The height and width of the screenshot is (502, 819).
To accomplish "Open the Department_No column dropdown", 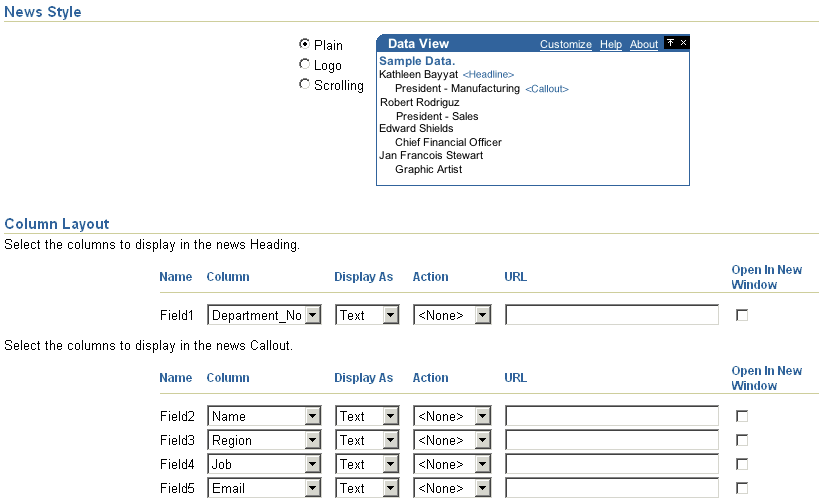I will (312, 315).
